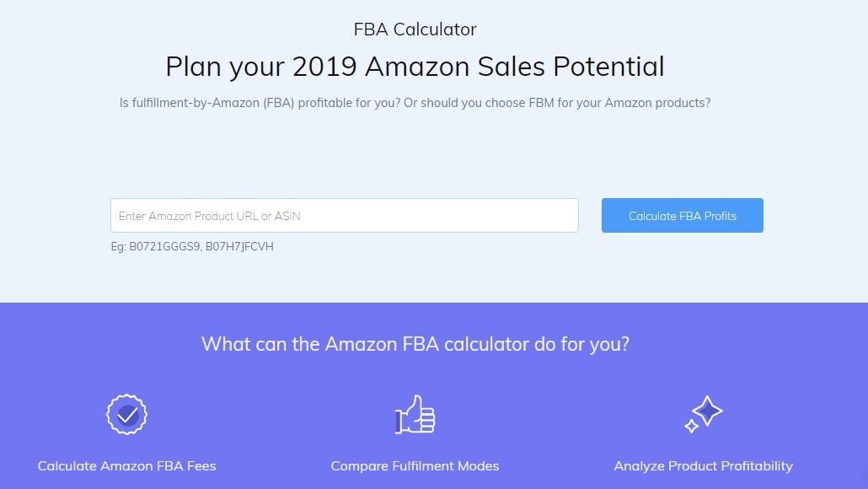The height and width of the screenshot is (489, 868).
Task: Click the FBA Calculator page title
Action: (415, 30)
